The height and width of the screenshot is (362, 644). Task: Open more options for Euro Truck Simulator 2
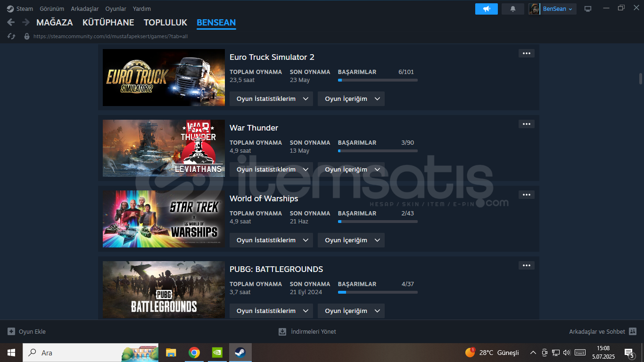tap(527, 53)
